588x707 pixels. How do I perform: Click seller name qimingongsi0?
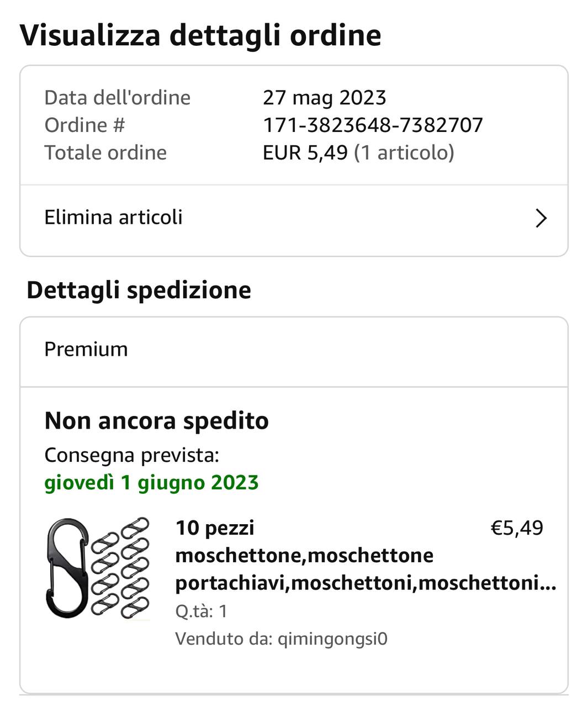pos(332,639)
